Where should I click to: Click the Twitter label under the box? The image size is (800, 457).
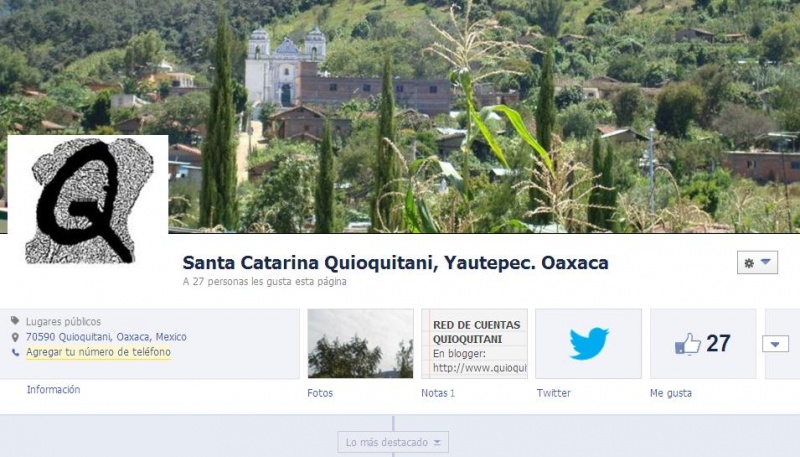(554, 393)
